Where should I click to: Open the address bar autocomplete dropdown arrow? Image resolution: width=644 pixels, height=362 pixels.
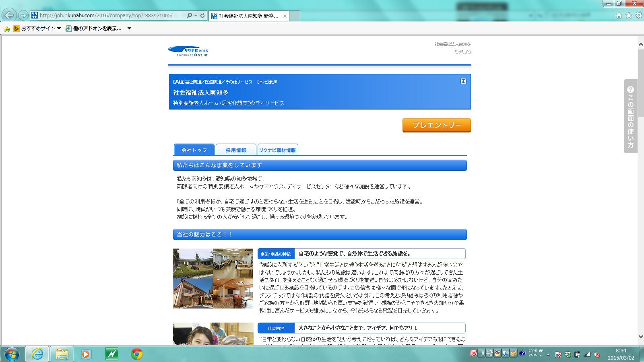(x=196, y=16)
